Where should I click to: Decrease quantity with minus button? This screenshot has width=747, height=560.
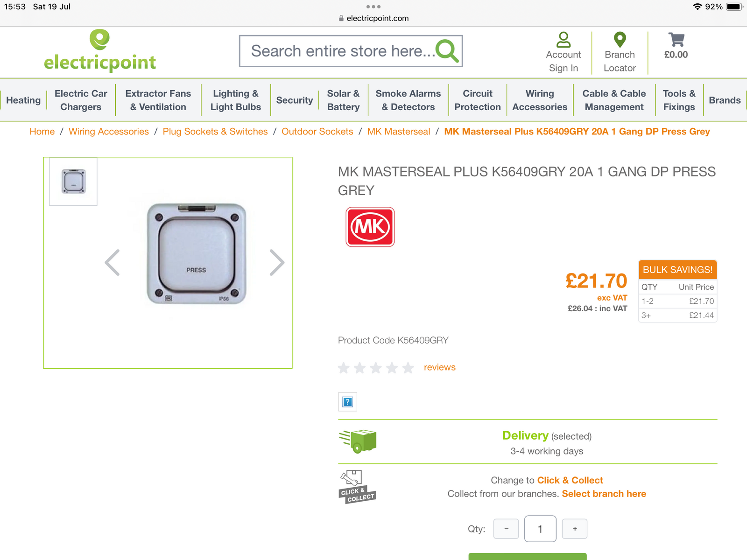(x=506, y=529)
